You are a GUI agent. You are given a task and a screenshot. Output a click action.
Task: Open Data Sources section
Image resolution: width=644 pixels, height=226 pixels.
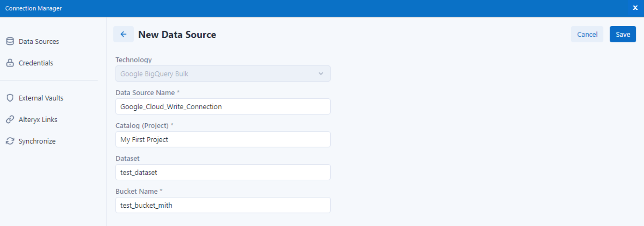(39, 41)
